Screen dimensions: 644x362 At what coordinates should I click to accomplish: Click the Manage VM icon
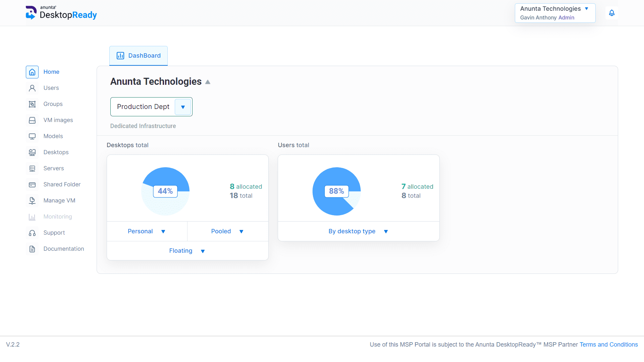click(x=32, y=200)
